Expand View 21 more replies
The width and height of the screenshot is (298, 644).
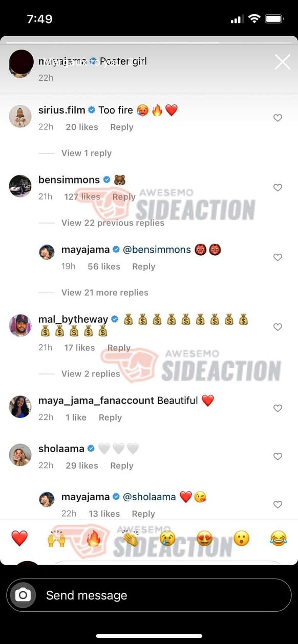click(105, 293)
